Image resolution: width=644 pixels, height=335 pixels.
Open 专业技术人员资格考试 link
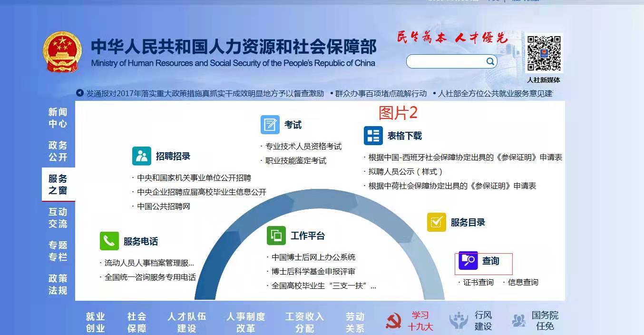(x=303, y=146)
